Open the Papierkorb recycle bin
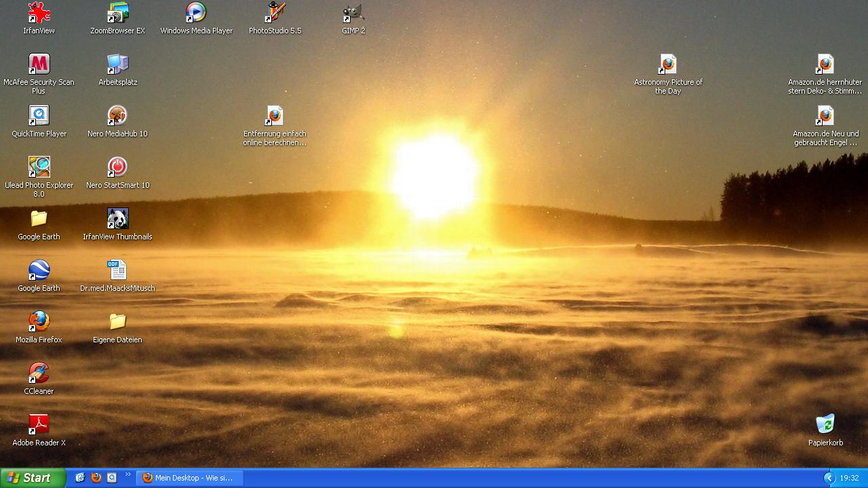The height and width of the screenshot is (488, 868). [825, 425]
